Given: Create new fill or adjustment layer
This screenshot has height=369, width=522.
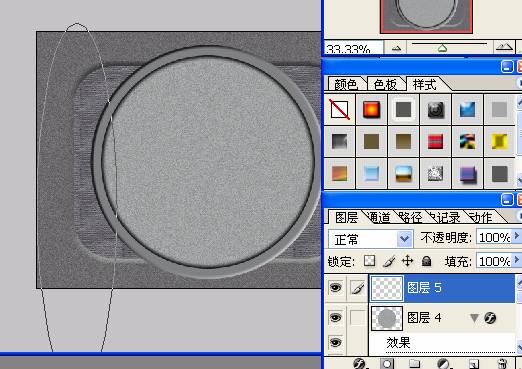Looking at the screenshot, I should pos(443,364).
